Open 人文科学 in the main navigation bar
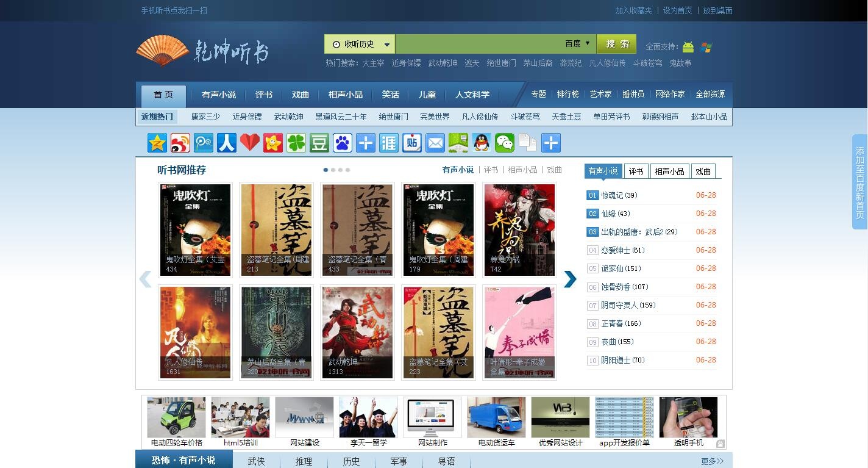The height and width of the screenshot is (468, 868). pos(472,95)
